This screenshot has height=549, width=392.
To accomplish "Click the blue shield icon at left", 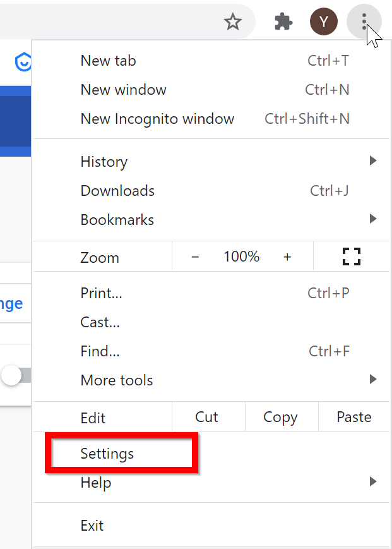I will point(23,62).
